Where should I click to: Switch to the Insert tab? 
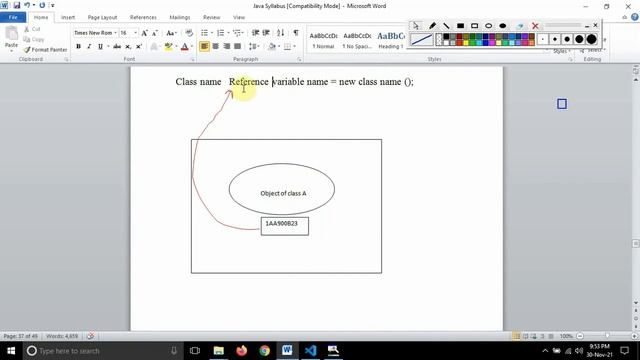[68, 17]
